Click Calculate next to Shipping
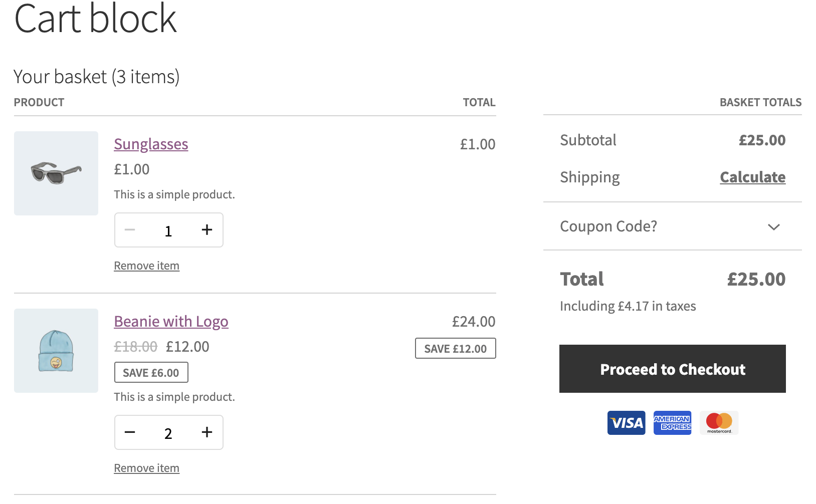The image size is (816, 504). (752, 177)
